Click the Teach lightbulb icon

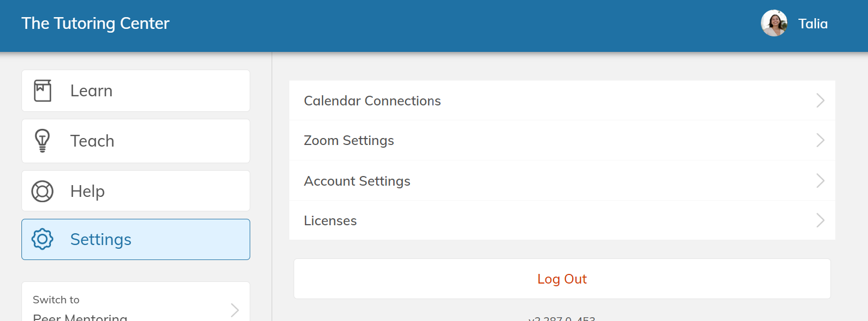click(42, 141)
